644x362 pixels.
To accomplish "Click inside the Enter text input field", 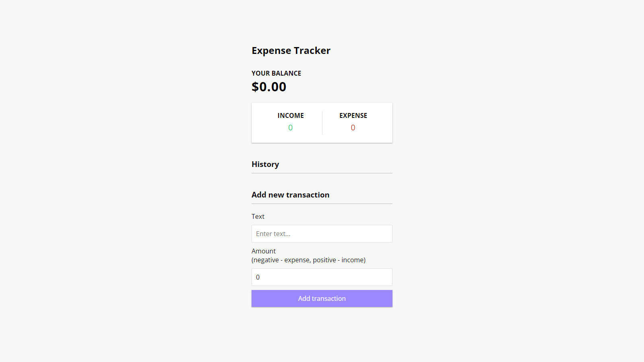I will point(322,234).
